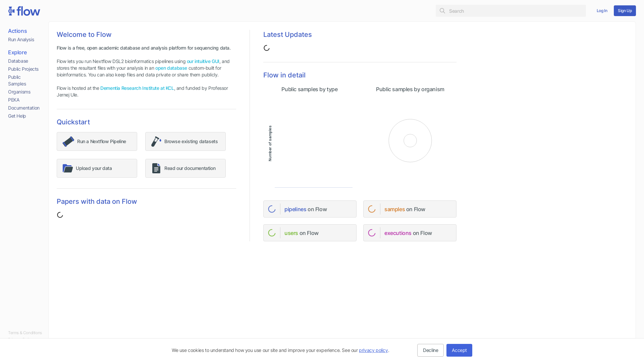Click the 'Quickstart' heading
This screenshot has height=362, width=644.
[73, 122]
